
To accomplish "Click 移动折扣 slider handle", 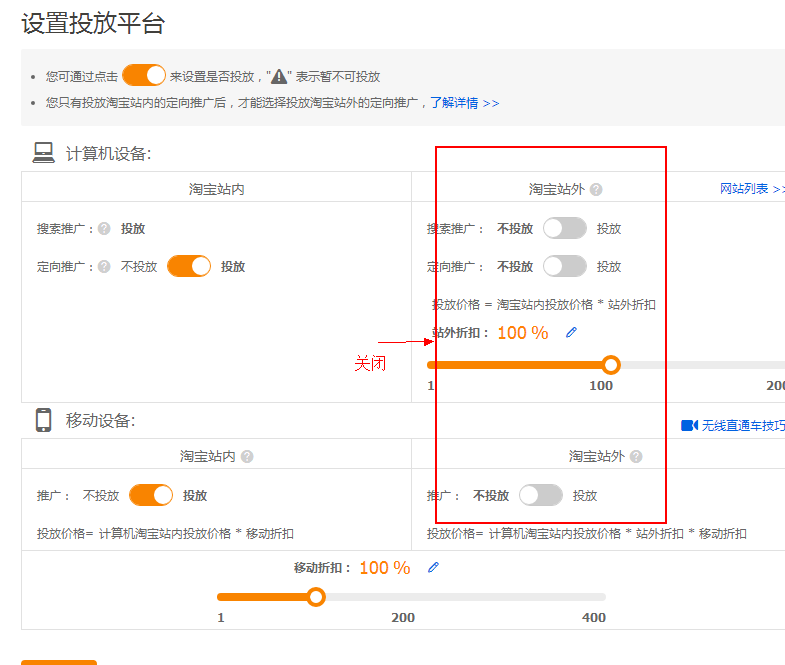I will coord(316,597).
